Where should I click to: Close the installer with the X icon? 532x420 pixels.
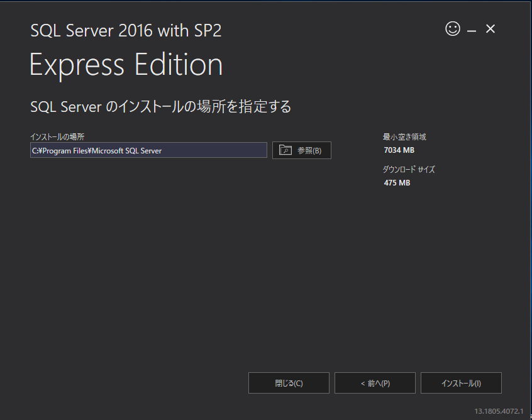coord(490,29)
